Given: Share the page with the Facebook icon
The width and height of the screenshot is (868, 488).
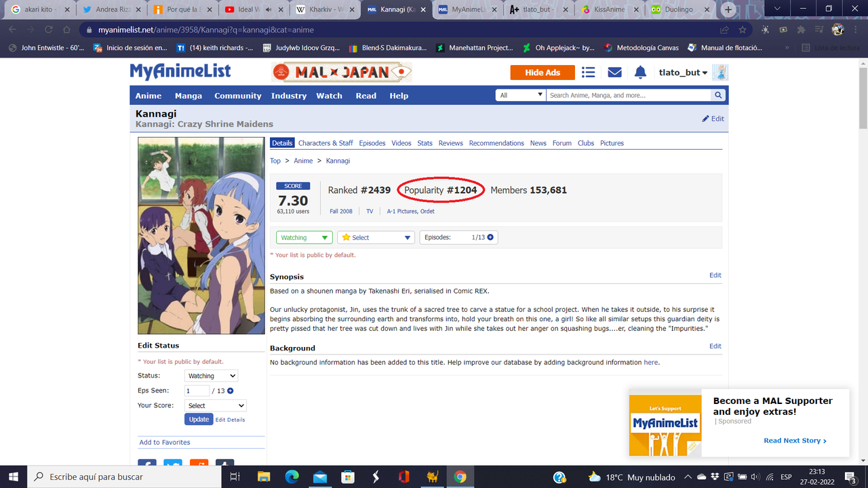Looking at the screenshot, I should [147, 464].
